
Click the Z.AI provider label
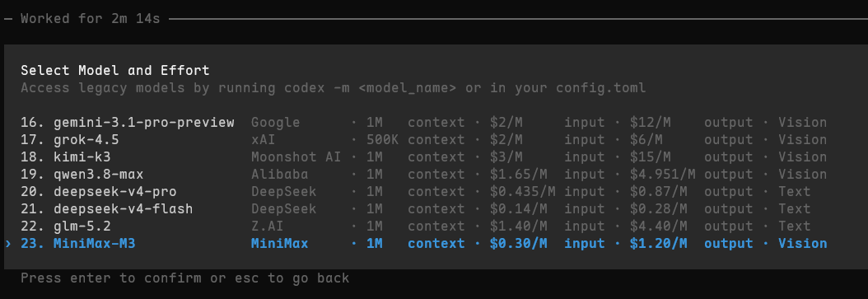click(x=268, y=226)
